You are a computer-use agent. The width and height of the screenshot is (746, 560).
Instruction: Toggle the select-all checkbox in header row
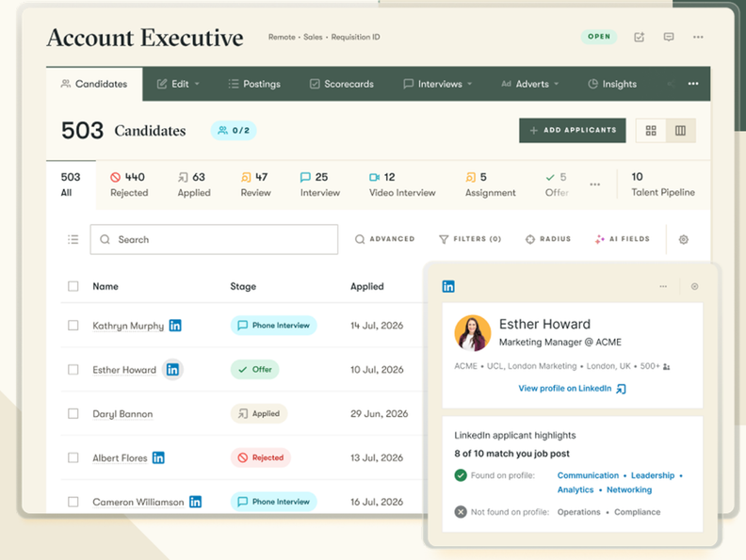tap(73, 286)
